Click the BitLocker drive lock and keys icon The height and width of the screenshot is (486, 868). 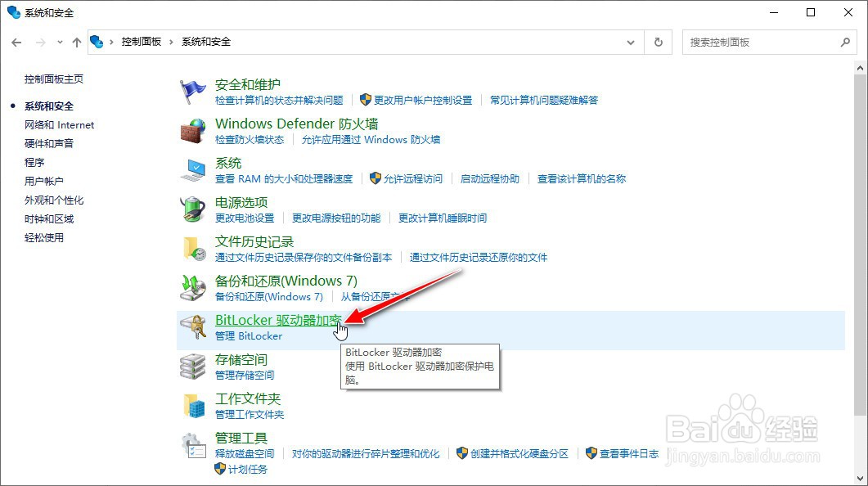tap(192, 327)
